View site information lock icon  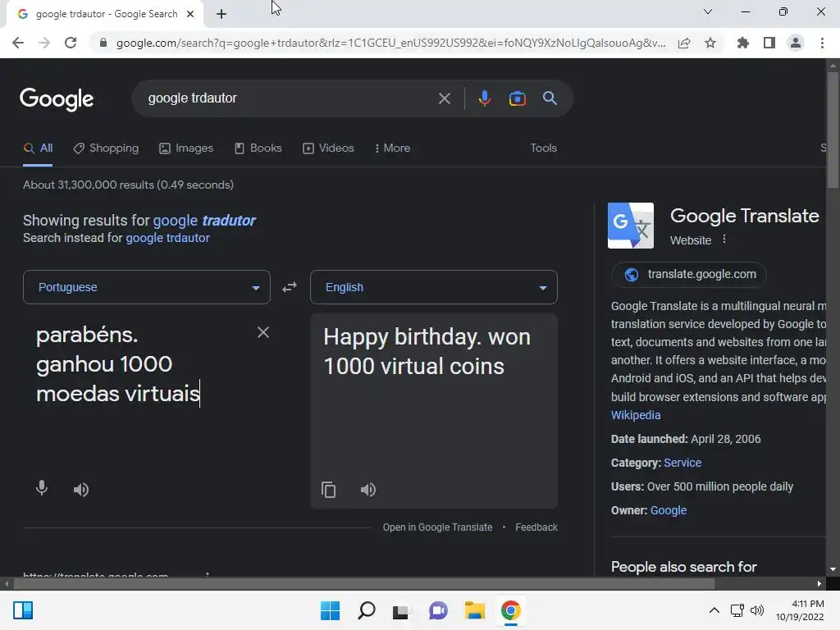pos(103,43)
